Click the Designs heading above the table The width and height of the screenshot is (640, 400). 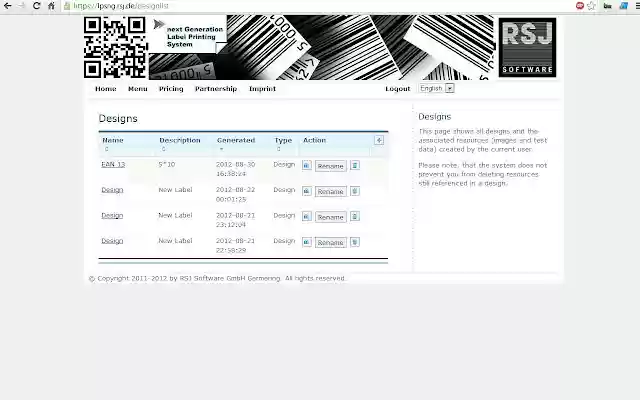coord(118,118)
